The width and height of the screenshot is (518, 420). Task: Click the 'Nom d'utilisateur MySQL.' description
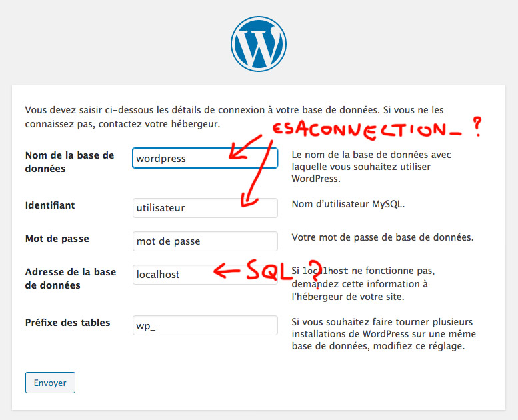[348, 204]
